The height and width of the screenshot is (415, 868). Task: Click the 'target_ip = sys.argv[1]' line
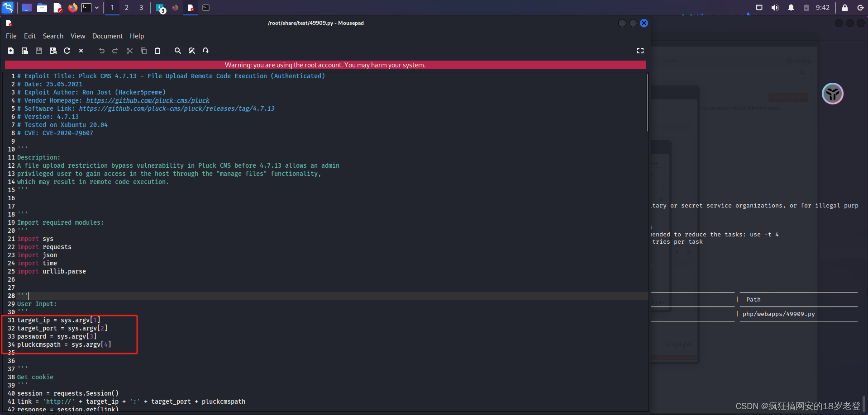(x=59, y=320)
